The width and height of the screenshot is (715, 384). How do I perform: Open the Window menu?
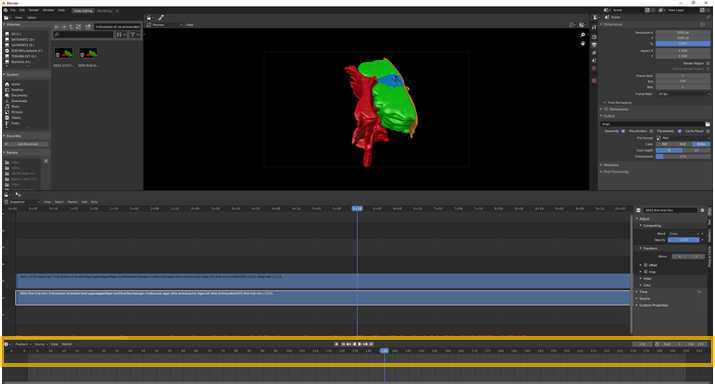[x=48, y=10]
